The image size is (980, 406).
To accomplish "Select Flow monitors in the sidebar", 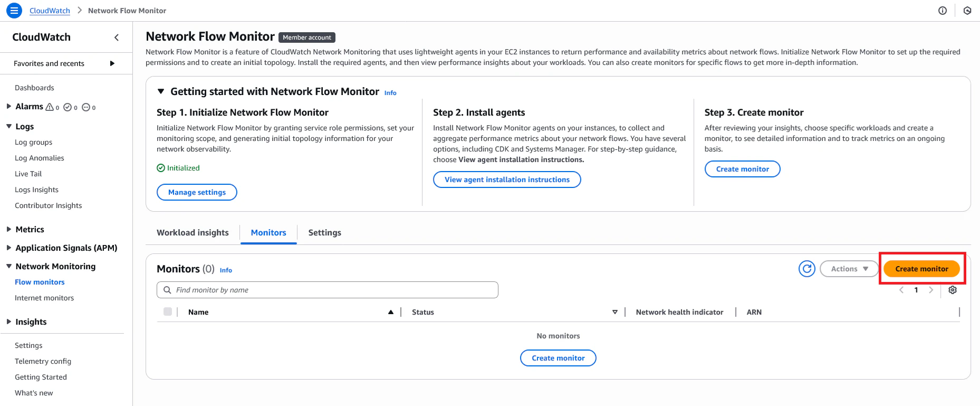I will pos(40,282).
